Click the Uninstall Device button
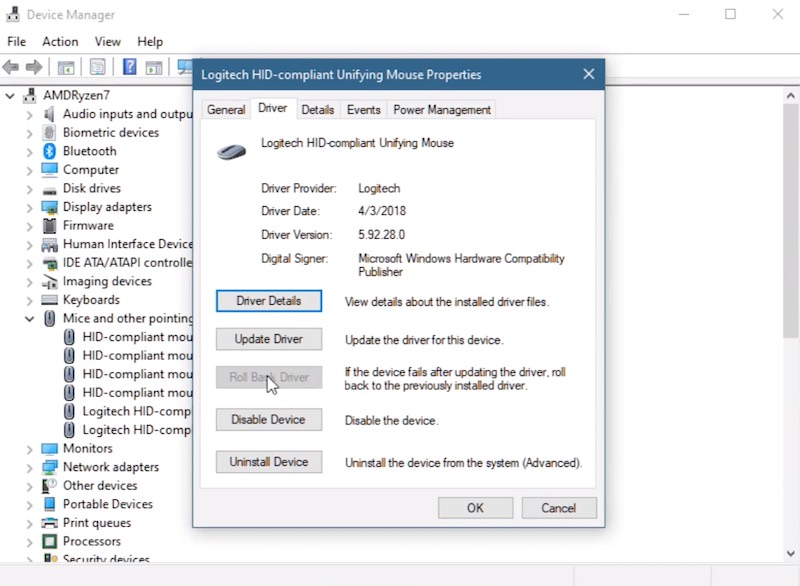 pyautogui.click(x=269, y=462)
